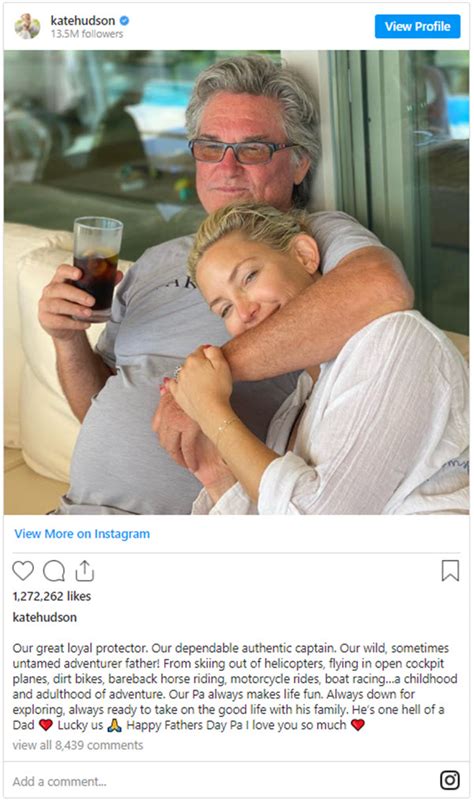474x805 pixels.
Task: Click the Instagram logo beside the comment field
Action: pos(450,780)
